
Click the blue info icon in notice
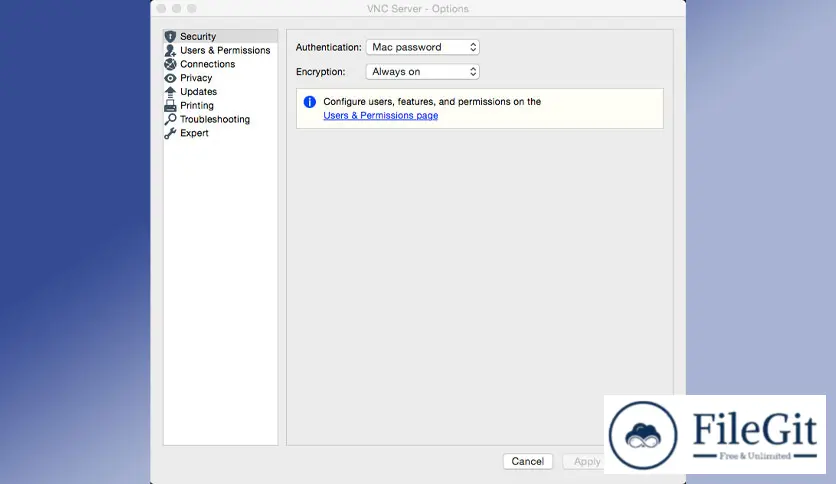tap(309, 102)
